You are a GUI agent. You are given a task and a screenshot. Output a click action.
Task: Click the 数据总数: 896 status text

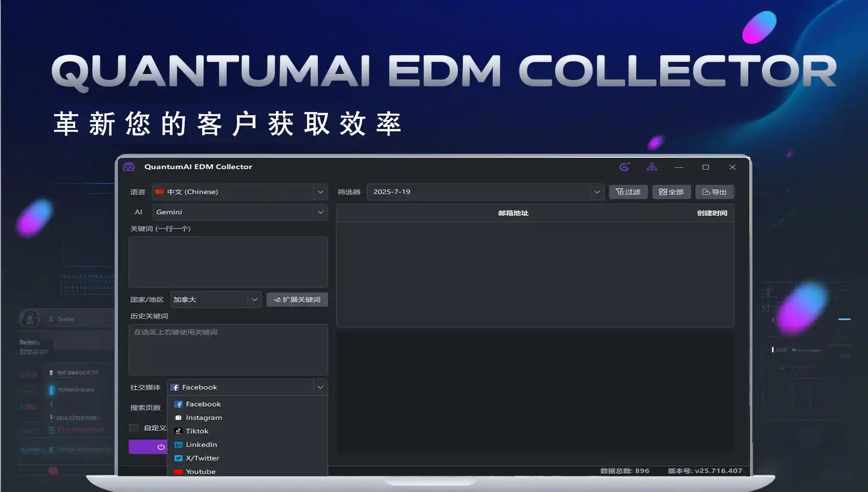click(x=625, y=471)
